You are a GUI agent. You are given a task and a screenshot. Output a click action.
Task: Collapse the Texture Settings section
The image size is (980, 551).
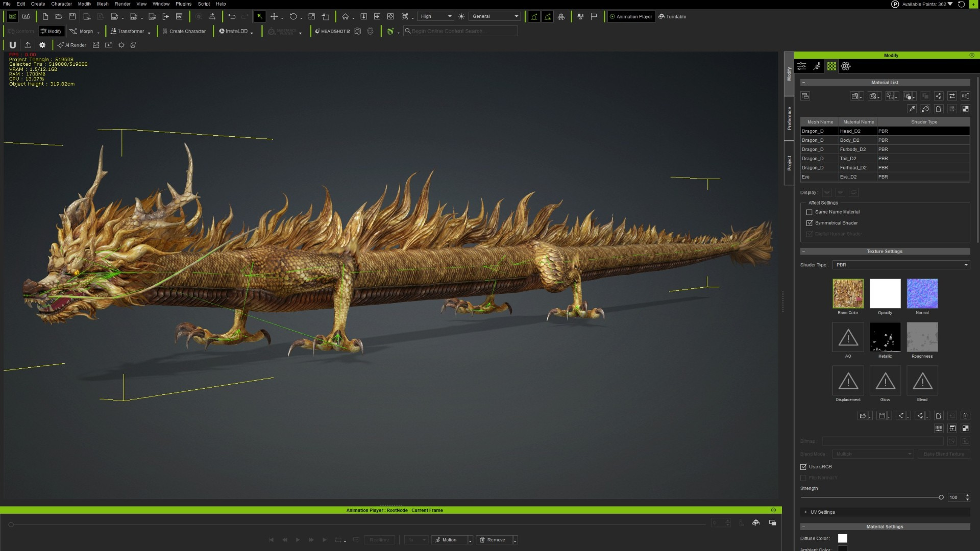click(803, 252)
